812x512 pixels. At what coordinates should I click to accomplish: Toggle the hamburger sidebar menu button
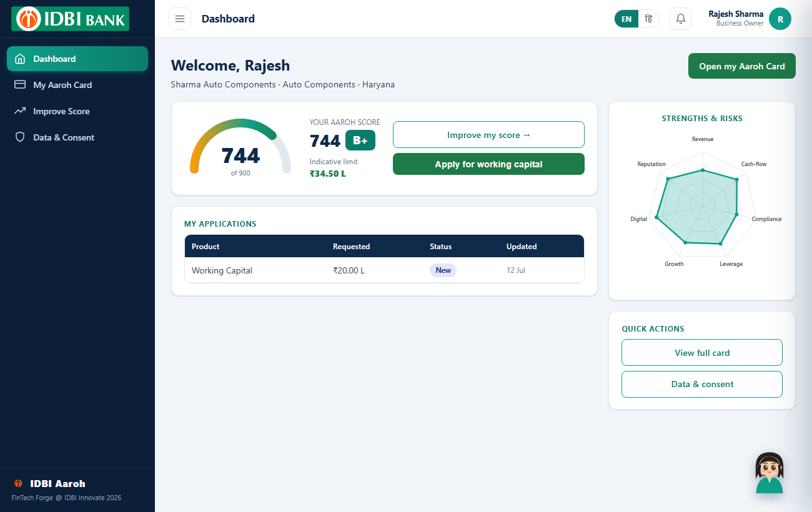(x=180, y=19)
